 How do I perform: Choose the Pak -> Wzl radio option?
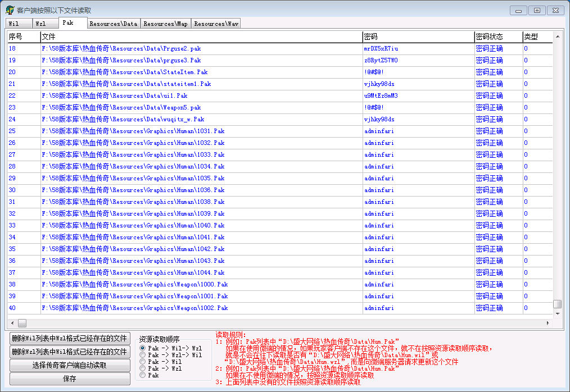point(160,368)
